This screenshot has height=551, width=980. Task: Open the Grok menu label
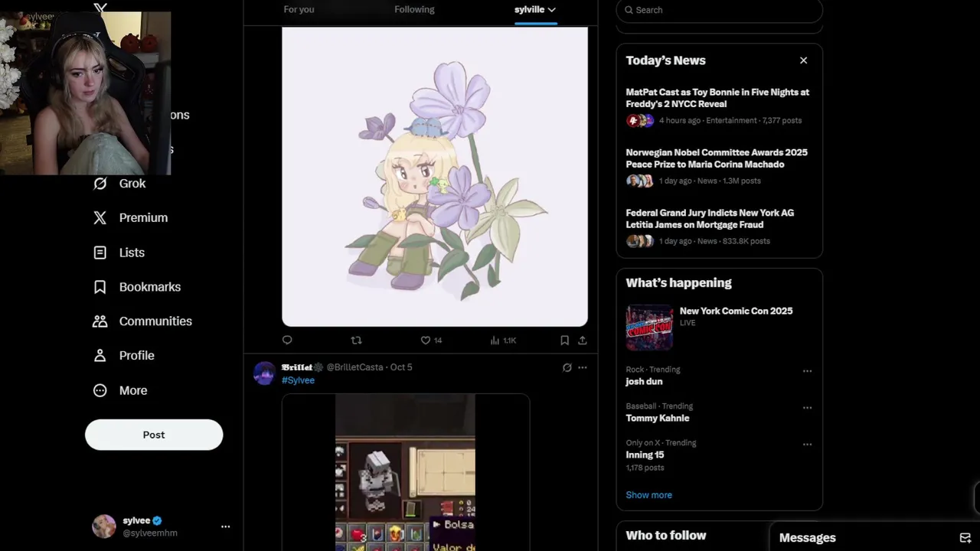click(132, 184)
